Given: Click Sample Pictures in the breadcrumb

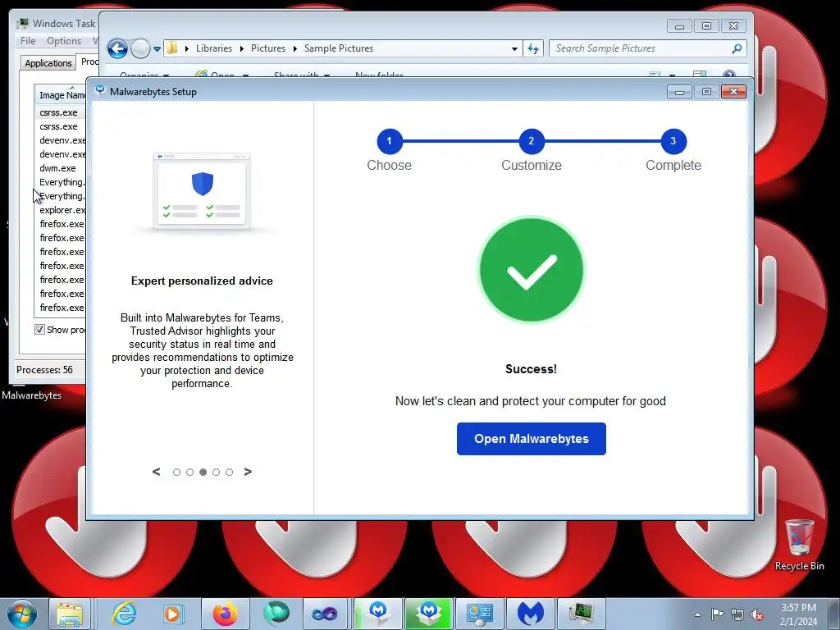Looking at the screenshot, I should (x=339, y=48).
